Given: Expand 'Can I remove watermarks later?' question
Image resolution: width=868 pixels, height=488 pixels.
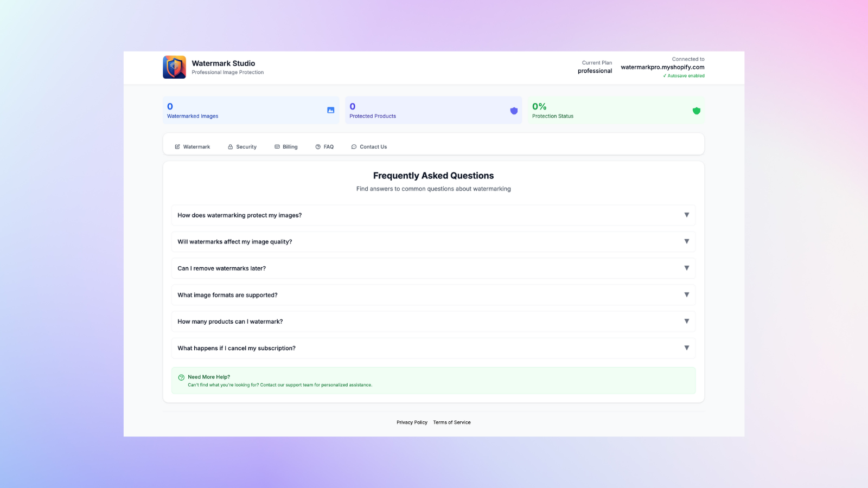Looking at the screenshot, I should [x=686, y=268].
